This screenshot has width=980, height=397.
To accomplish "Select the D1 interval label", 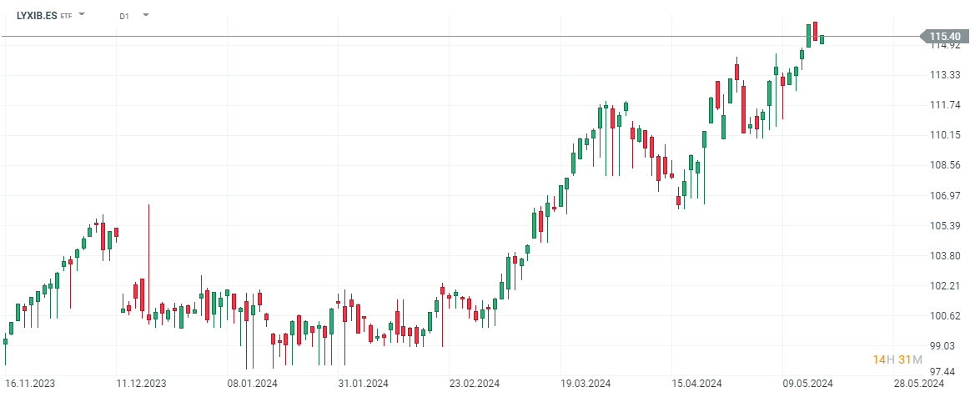I will 124,16.
